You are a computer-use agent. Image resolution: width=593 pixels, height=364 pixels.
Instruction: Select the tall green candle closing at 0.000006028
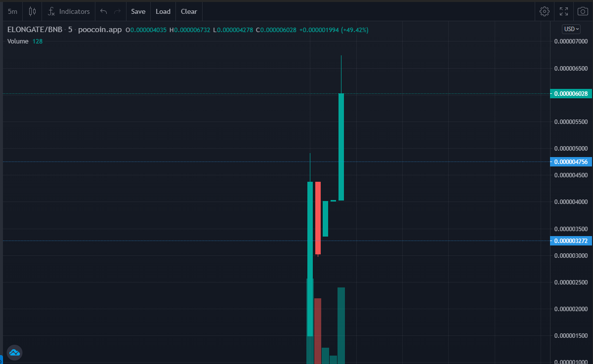(341, 147)
